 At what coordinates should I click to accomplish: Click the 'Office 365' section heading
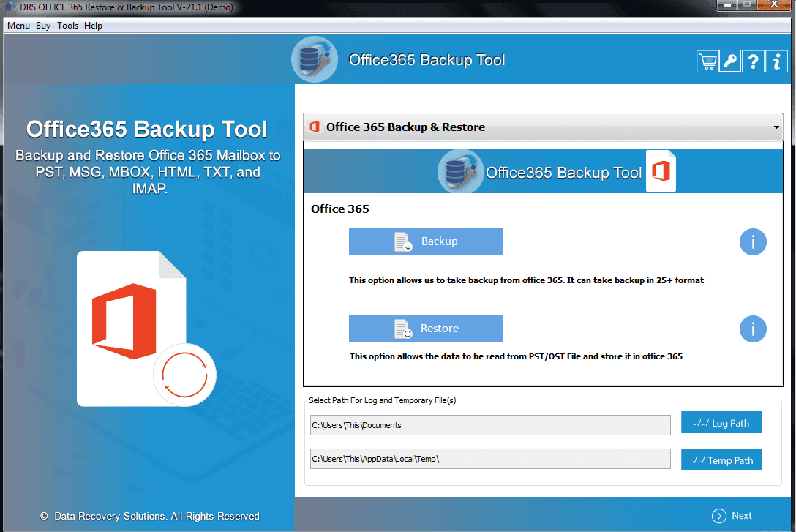pyautogui.click(x=340, y=209)
